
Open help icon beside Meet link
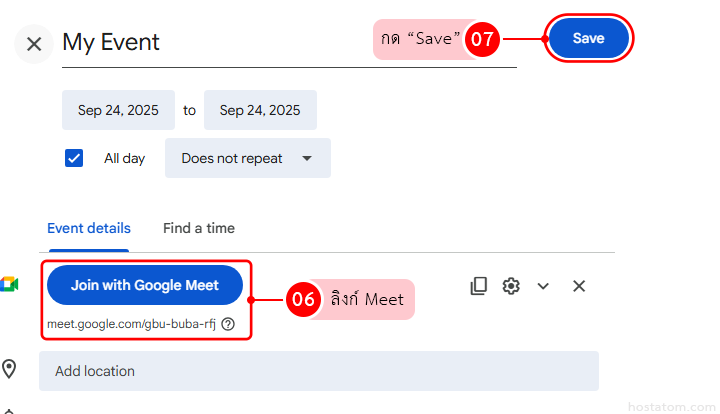pos(228,324)
